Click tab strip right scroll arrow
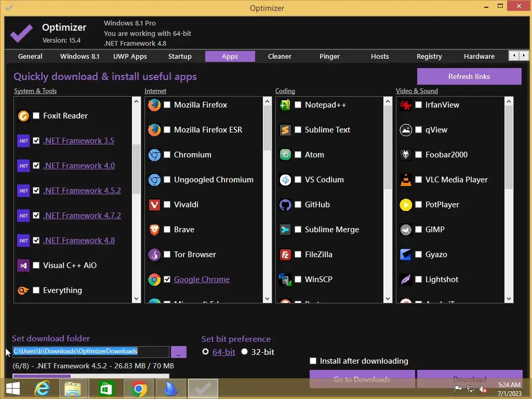Viewport: 532px width, 399px height. 524,56
